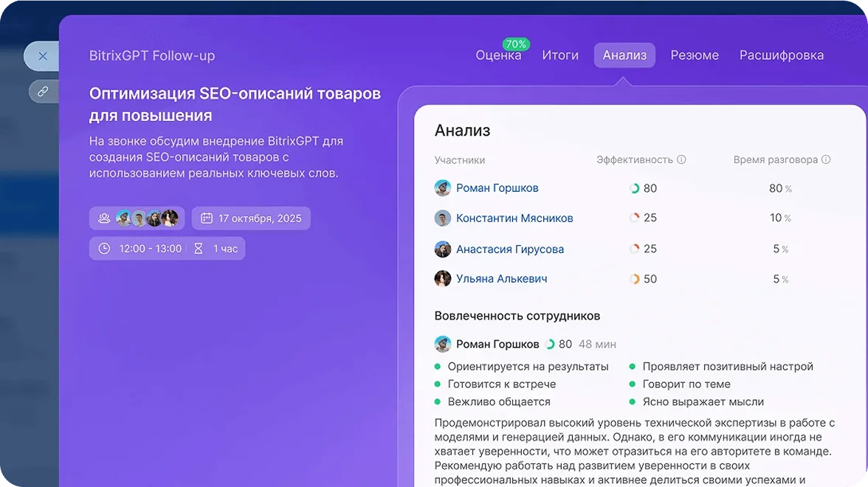Open Константин Мясников profile link
This screenshot has height=487, width=868.
[x=514, y=218]
